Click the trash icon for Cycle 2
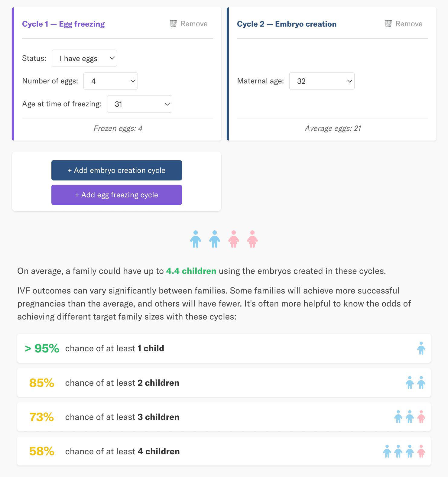Image resolution: width=448 pixels, height=477 pixels. tap(388, 24)
